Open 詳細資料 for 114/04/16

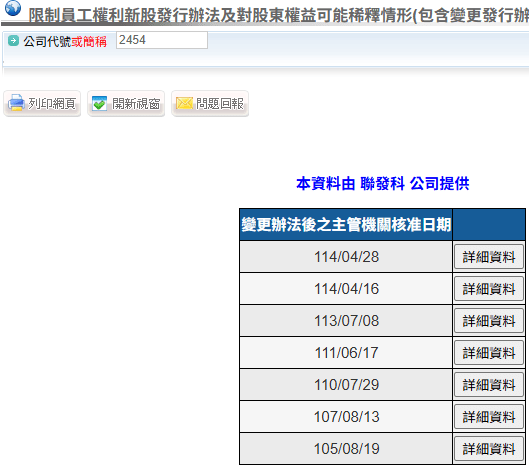coord(489,289)
